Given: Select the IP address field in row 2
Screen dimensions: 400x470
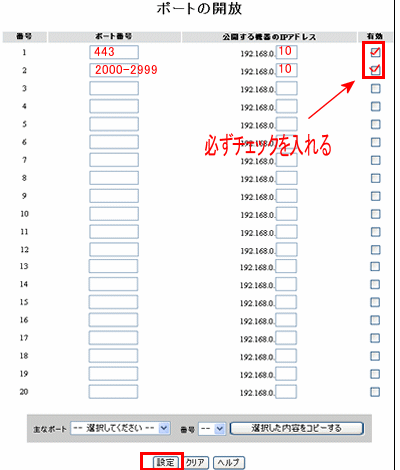Looking at the screenshot, I should pos(287,70).
